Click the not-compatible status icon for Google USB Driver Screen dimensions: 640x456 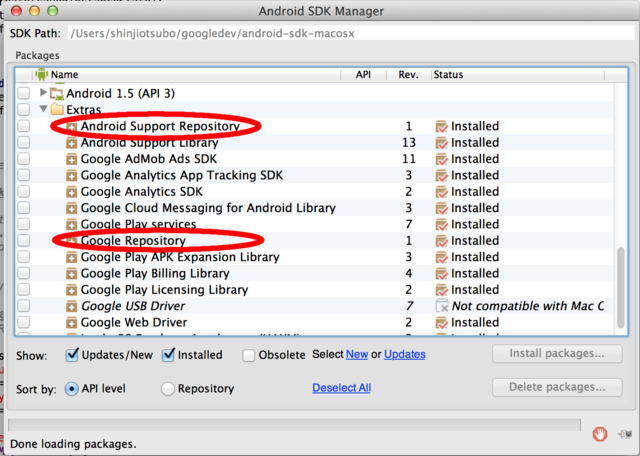(x=442, y=306)
